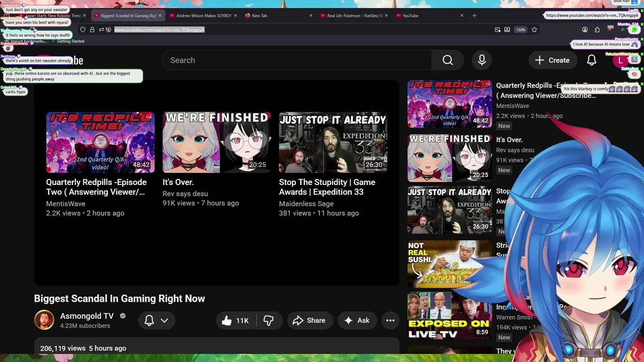Expand the subscription notification chevron
The width and height of the screenshot is (644, 362).
(x=164, y=320)
